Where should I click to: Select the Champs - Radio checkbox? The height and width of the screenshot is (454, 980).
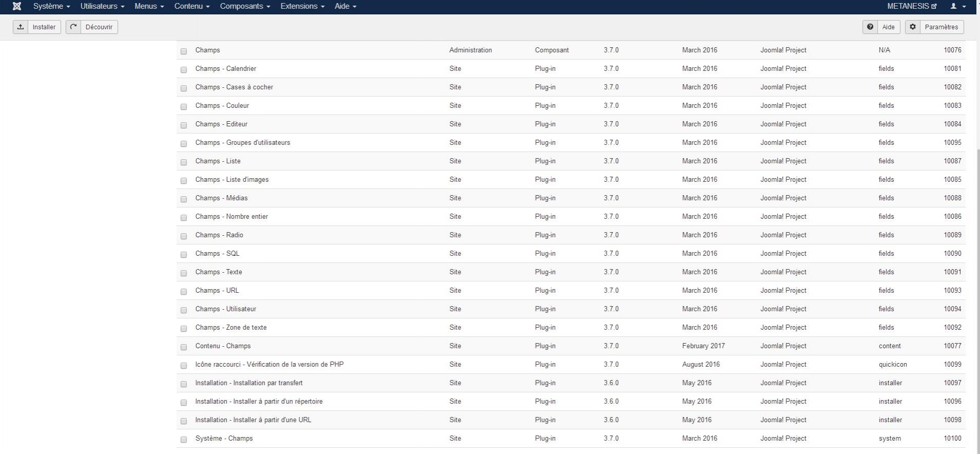pyautogui.click(x=184, y=236)
